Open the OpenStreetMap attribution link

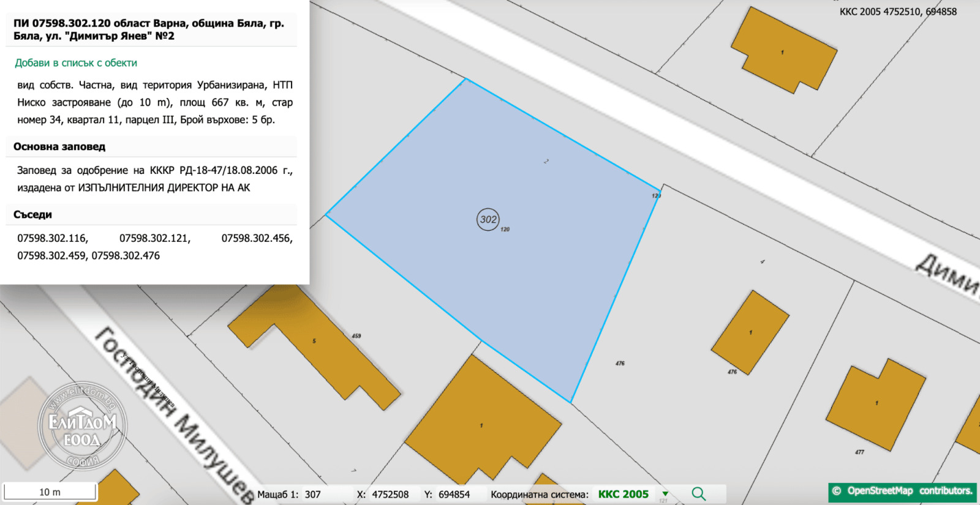click(903, 491)
